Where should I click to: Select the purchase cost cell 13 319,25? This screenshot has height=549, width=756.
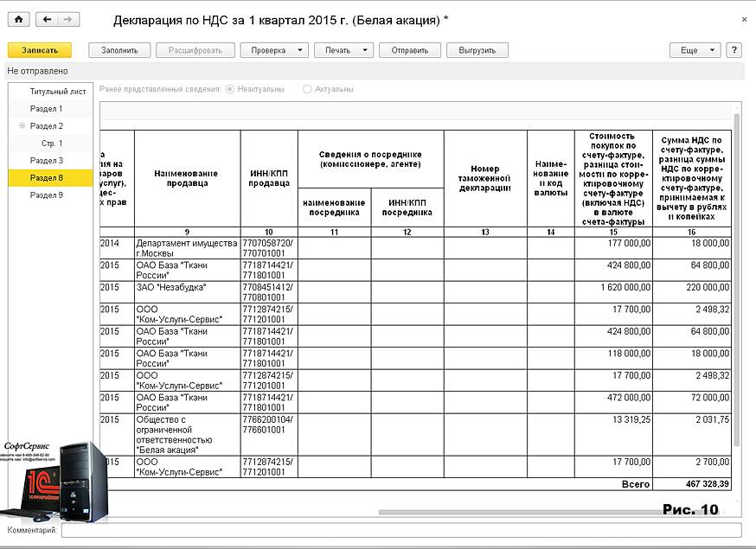(613, 435)
